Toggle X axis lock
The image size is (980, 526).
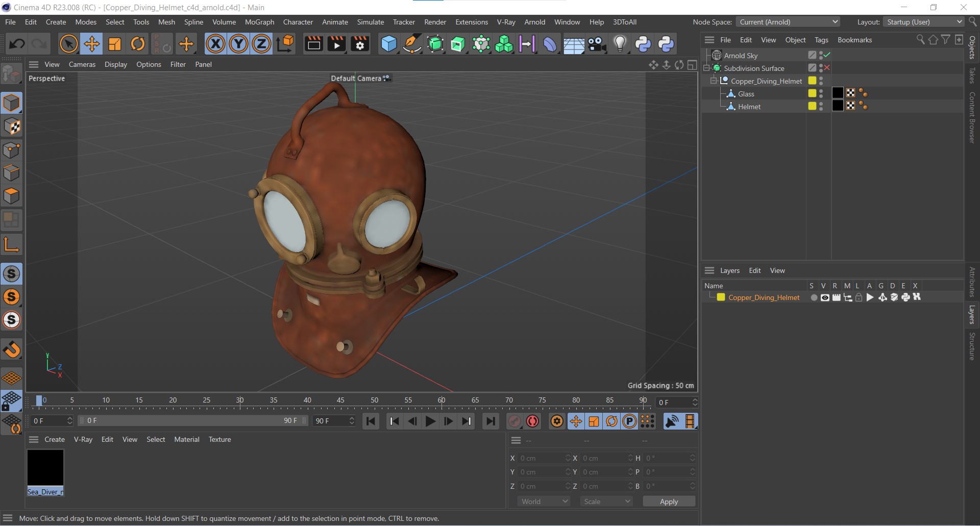215,44
